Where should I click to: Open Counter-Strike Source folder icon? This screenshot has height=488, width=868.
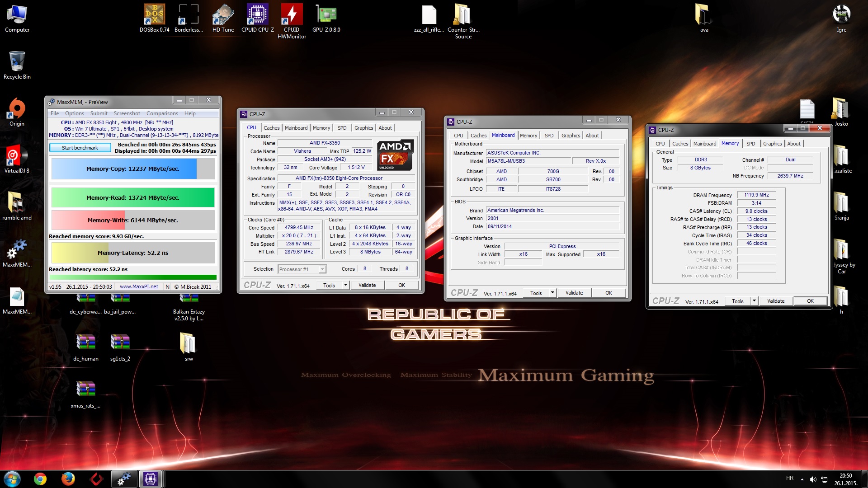[x=463, y=21]
